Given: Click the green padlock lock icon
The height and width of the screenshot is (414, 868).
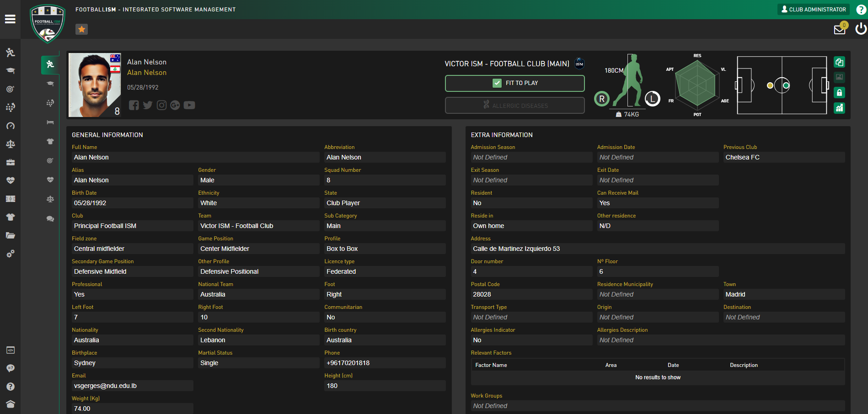Looking at the screenshot, I should [839, 93].
